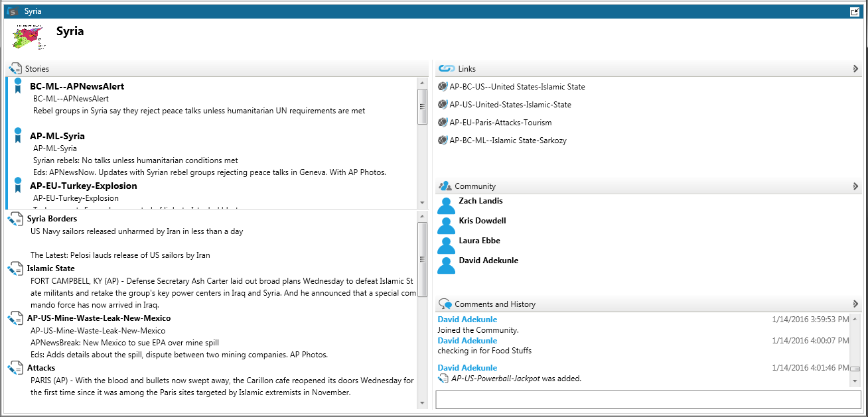Screen dimensions: 868x417
Task: Click globe icon for AP-EU-Paris-Attacks-Tourism link
Action: coord(443,123)
